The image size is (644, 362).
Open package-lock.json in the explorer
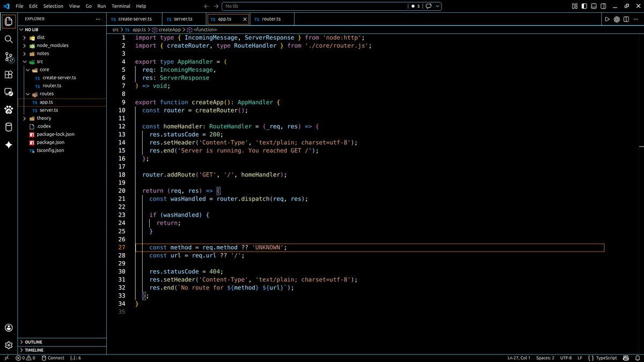[62, 134]
